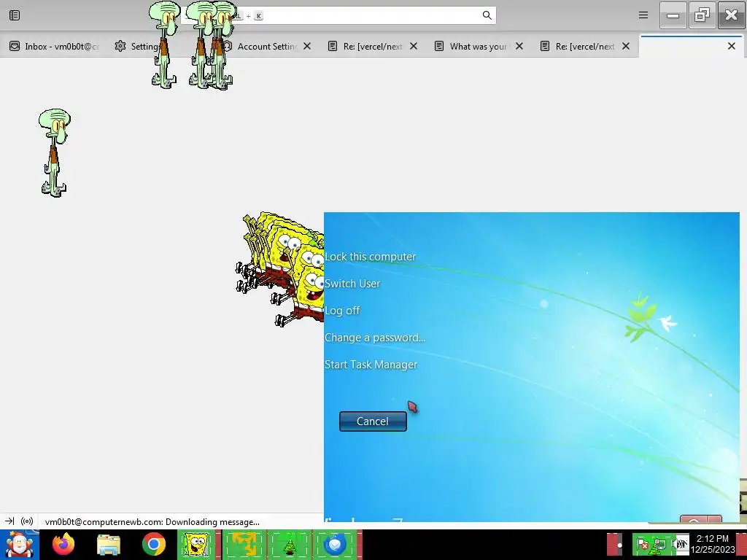Viewport: 747px width, 560px height.
Task: Click the network tray icon
Action: (x=659, y=544)
